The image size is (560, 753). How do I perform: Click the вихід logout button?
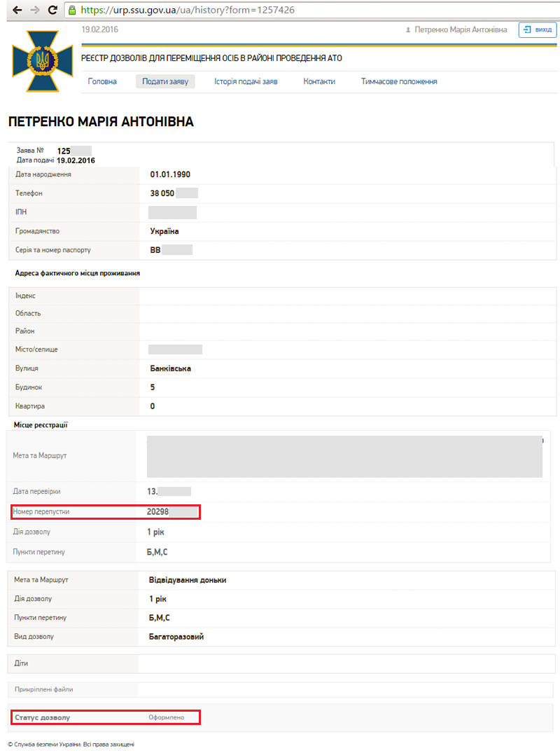538,30
